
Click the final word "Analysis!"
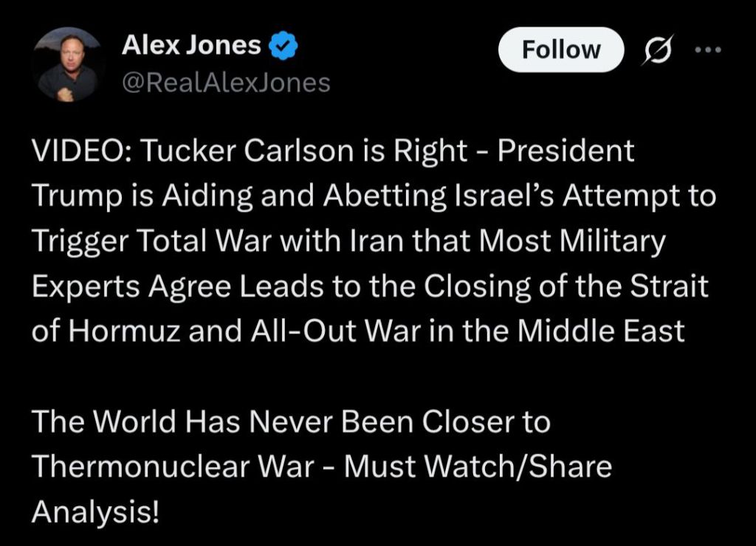[x=95, y=512]
